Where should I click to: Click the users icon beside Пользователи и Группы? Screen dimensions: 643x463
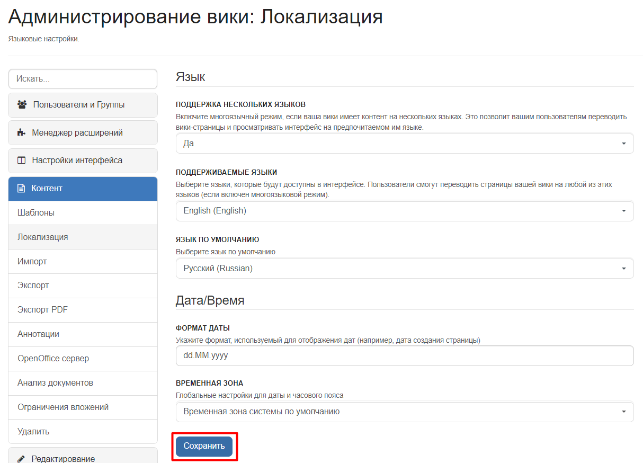(22, 105)
